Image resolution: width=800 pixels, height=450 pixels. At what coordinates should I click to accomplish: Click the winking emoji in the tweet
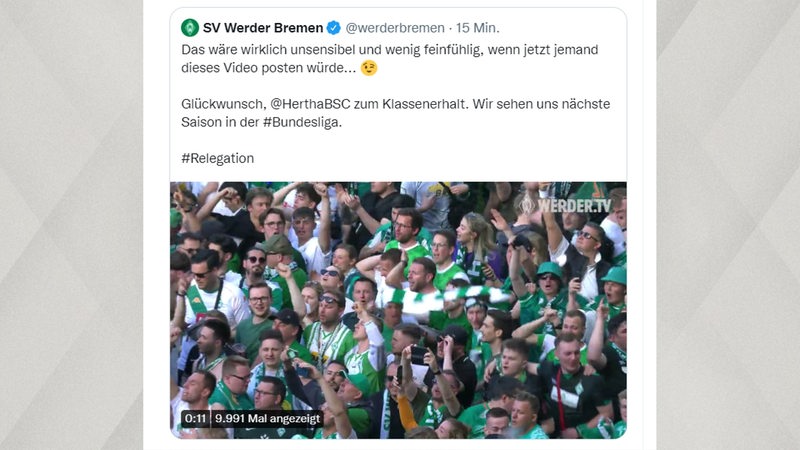369,68
